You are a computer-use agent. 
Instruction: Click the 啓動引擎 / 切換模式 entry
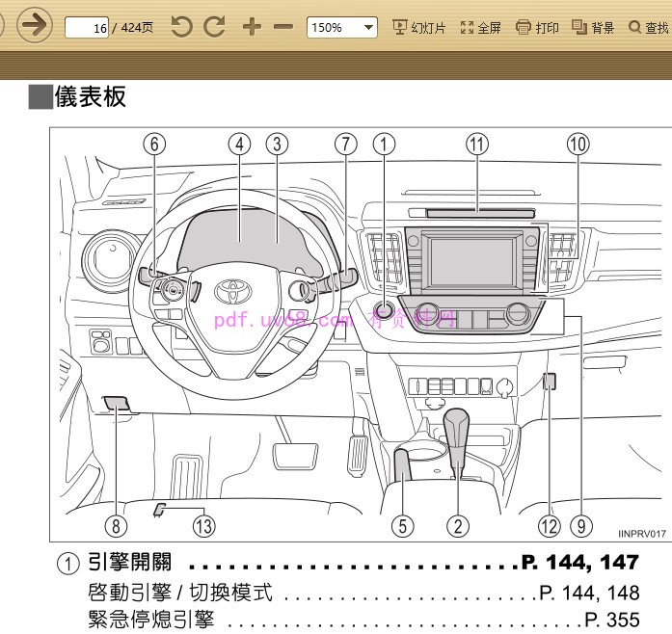pos(180,593)
